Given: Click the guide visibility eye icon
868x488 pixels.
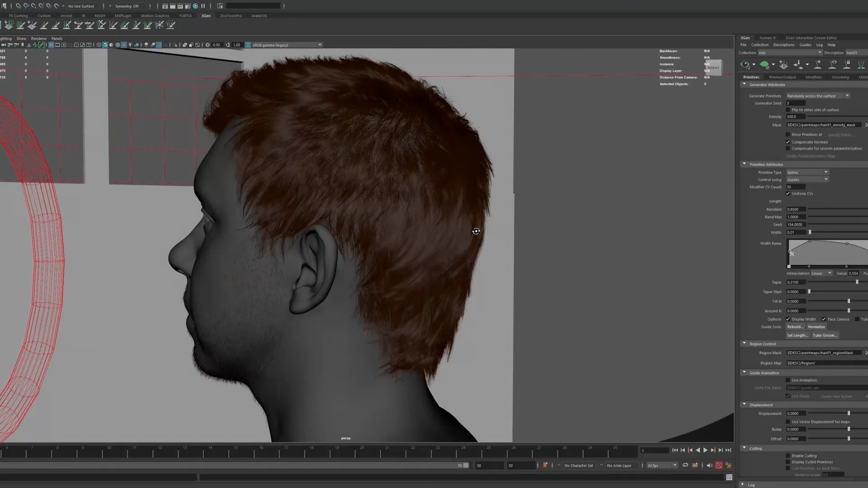Looking at the screenshot, I should pos(833,65).
